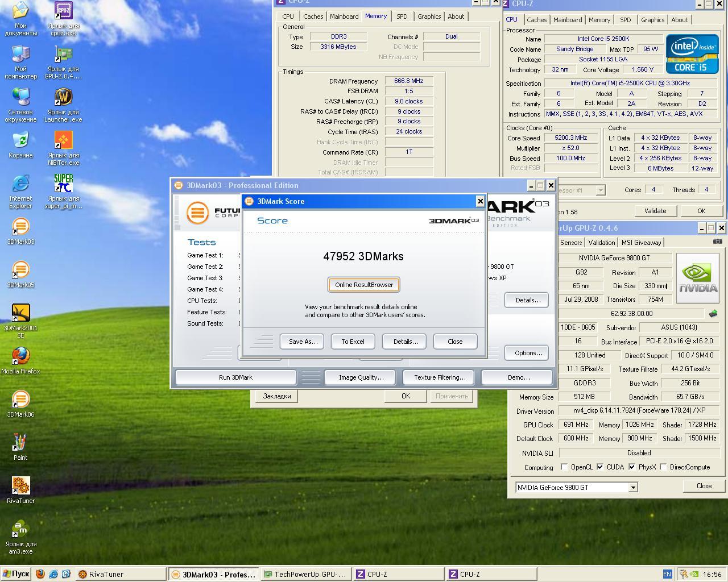This screenshot has width=728, height=582.
Task: Launch the RivaTuner desktop icon
Action: 20,491
